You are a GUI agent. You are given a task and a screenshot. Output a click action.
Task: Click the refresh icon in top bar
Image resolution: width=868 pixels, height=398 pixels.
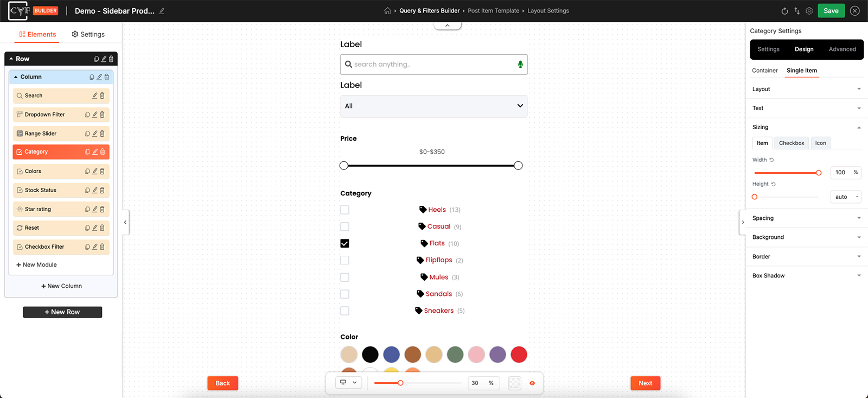[784, 11]
